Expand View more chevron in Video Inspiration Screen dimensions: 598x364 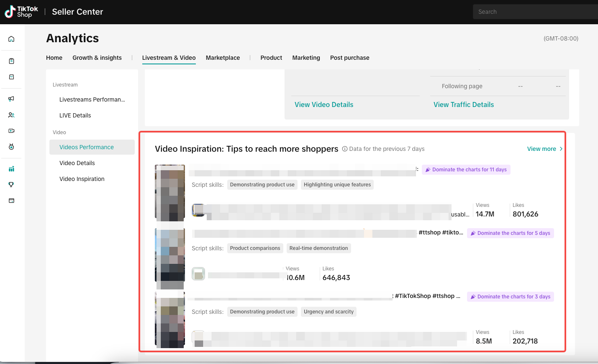click(x=561, y=149)
